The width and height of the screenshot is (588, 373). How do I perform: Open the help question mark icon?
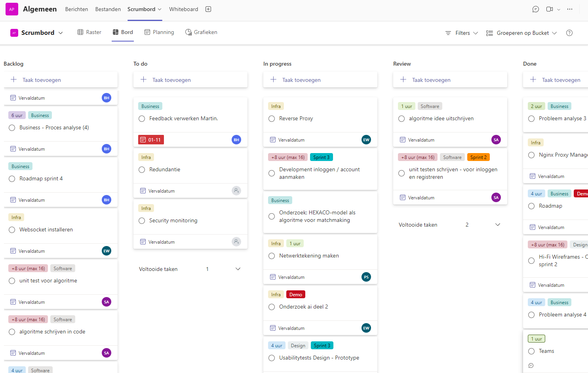(569, 33)
